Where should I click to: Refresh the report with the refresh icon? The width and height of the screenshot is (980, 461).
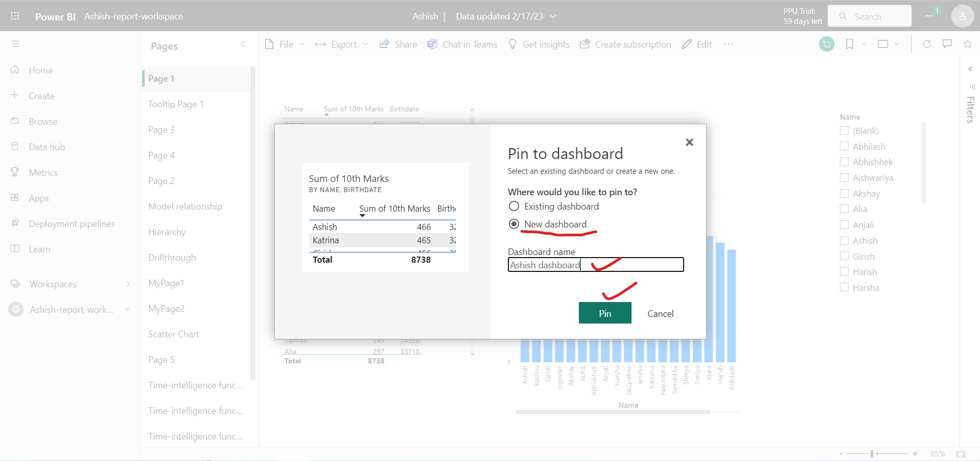tap(927, 44)
